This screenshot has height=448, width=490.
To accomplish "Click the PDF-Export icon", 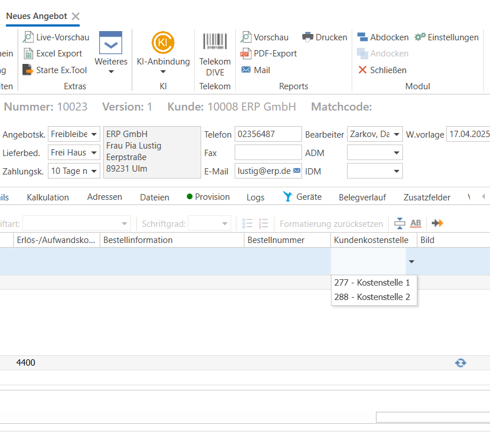I will tap(246, 54).
